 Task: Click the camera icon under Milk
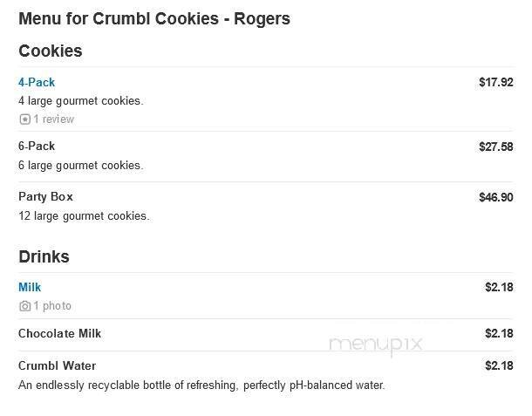tap(24, 306)
